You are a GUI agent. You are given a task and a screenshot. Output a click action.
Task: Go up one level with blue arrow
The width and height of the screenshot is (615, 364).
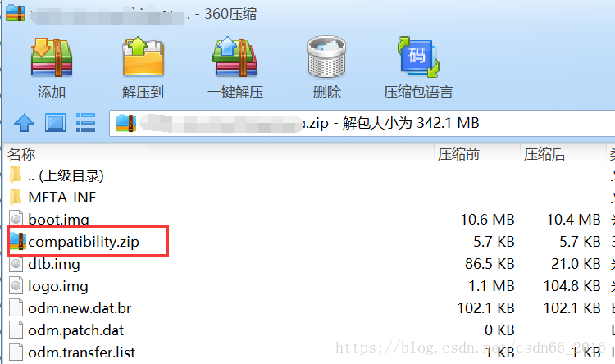pyautogui.click(x=24, y=123)
